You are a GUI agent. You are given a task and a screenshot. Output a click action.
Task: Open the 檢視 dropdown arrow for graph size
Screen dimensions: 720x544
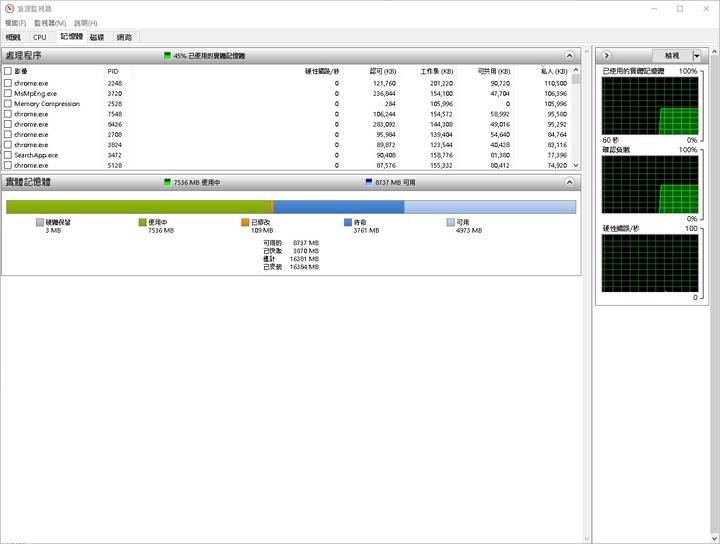pos(697,56)
